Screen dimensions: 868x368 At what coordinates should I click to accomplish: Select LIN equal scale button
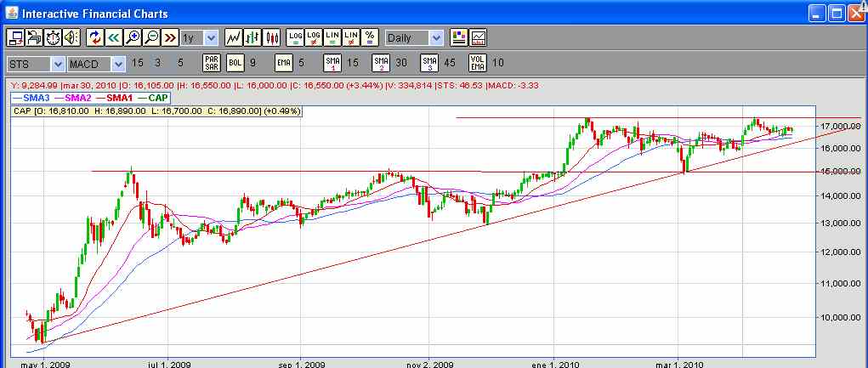coord(332,37)
